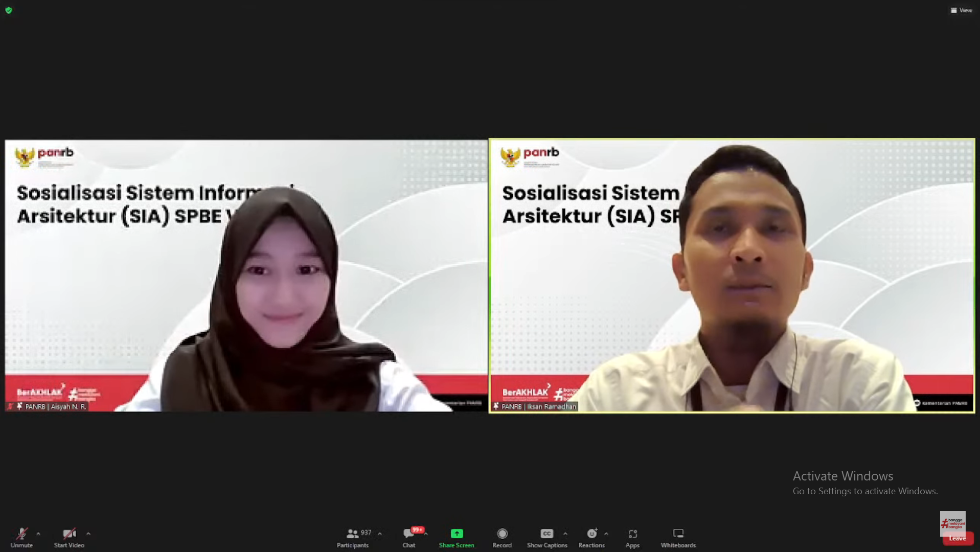980x552 pixels.
Task: Toggle Start Video camera
Action: pos(69,538)
